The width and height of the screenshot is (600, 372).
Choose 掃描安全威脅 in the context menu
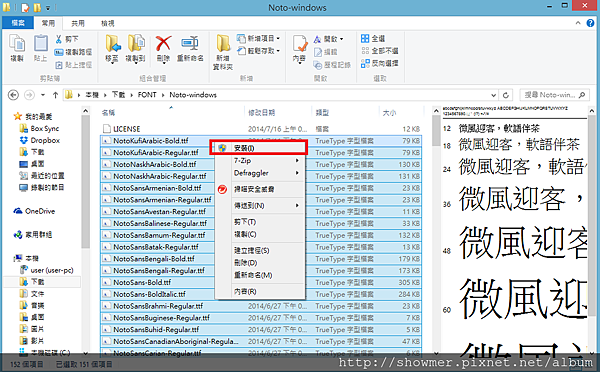pos(260,189)
